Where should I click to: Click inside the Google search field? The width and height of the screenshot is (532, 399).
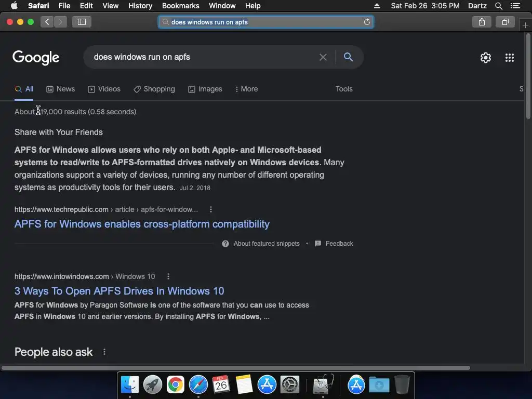204,57
